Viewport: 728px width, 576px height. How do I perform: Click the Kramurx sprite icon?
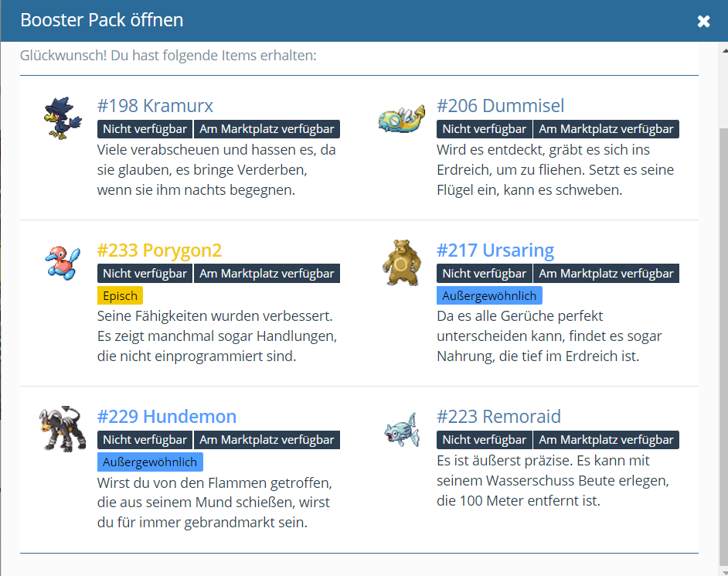(x=57, y=118)
